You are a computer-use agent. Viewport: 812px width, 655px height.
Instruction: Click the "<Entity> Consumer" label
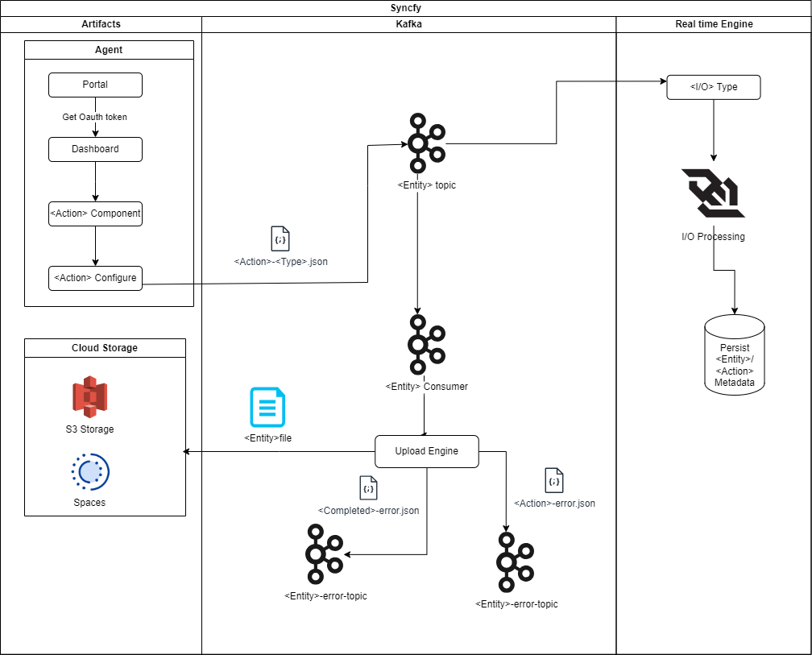coord(427,386)
